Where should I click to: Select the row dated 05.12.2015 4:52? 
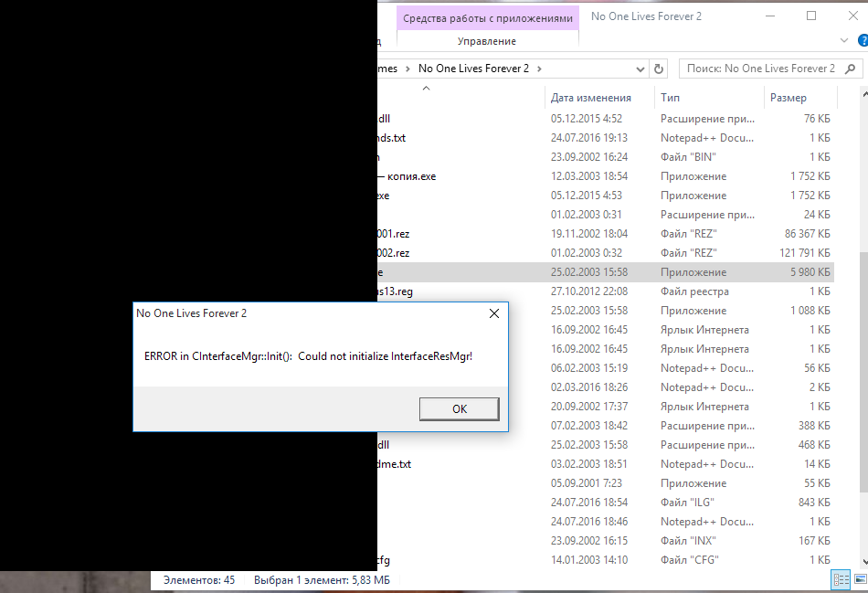click(606, 119)
